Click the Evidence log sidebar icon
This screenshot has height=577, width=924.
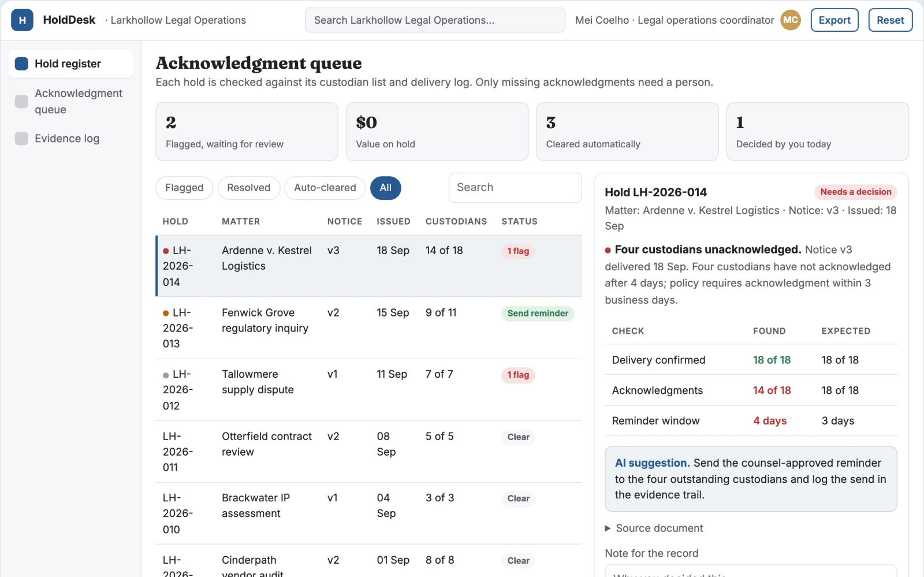point(21,139)
